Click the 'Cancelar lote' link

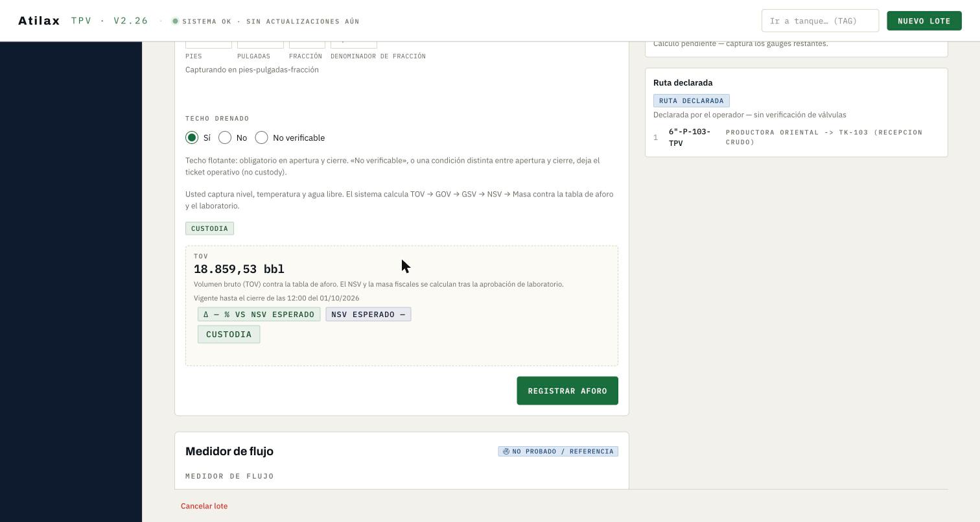204,506
